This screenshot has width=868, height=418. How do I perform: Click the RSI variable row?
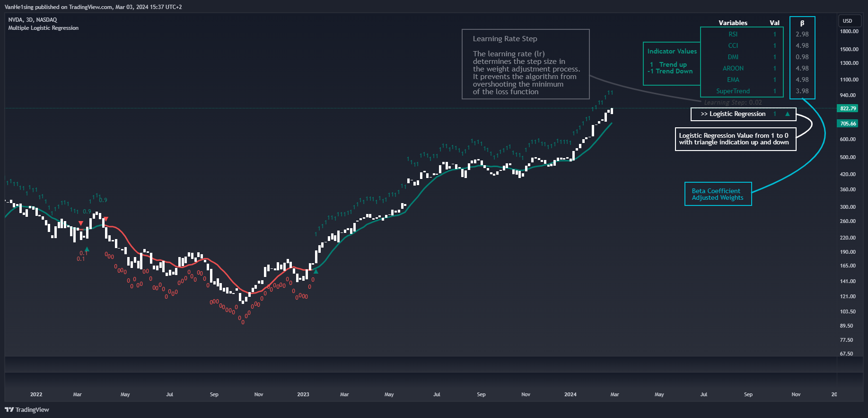742,34
